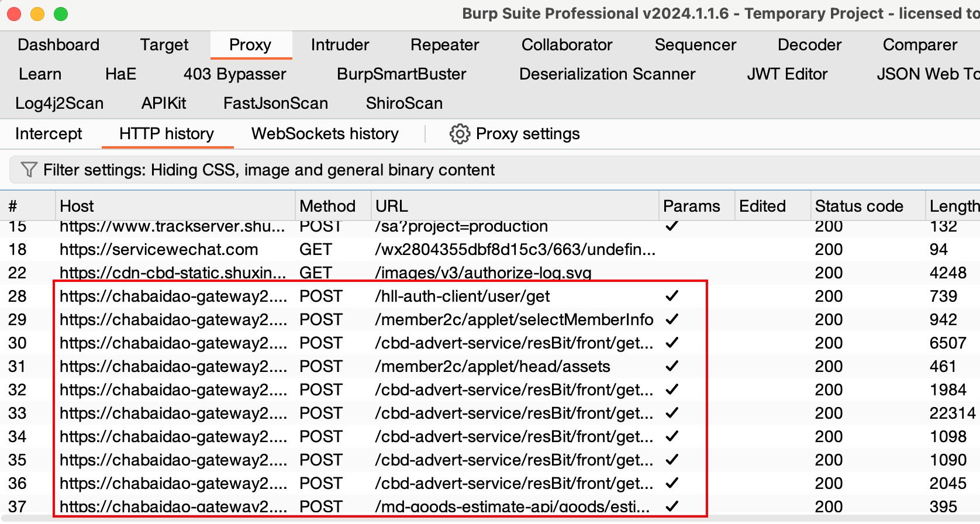Image resolution: width=980 pixels, height=524 pixels.
Task: Open the Intruder tab
Action: 340,45
